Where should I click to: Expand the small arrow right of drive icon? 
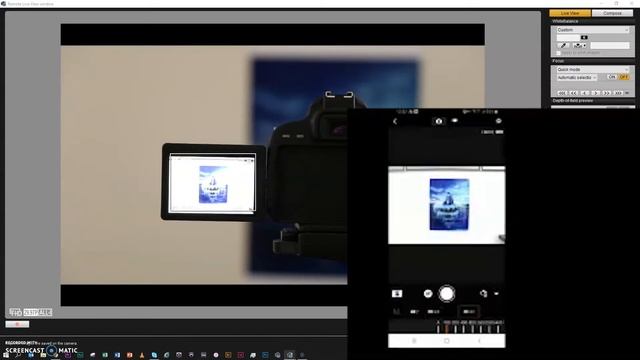[496, 293]
